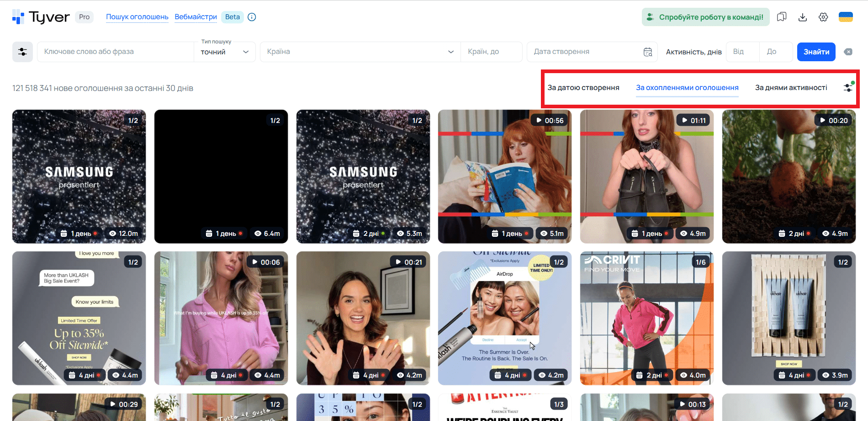The height and width of the screenshot is (421, 868).
Task: Click the 00:20 play badge on carrot ad
Action: [x=833, y=120]
